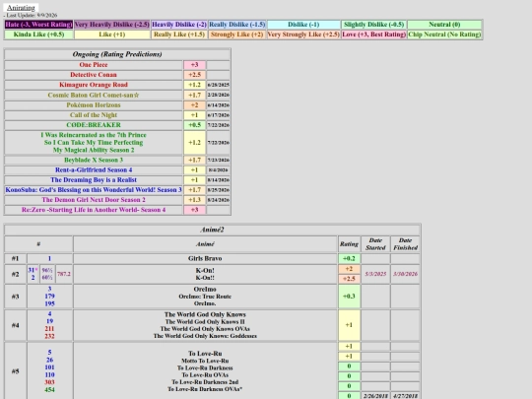Click the Pokémon Horizons title

click(x=94, y=104)
